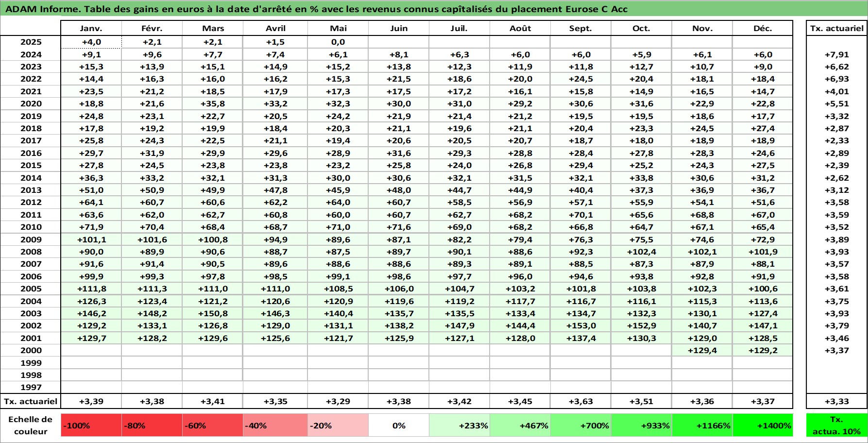Click the red -100% color scale cell
Viewport: 868px width, 443px height.
(x=91, y=426)
